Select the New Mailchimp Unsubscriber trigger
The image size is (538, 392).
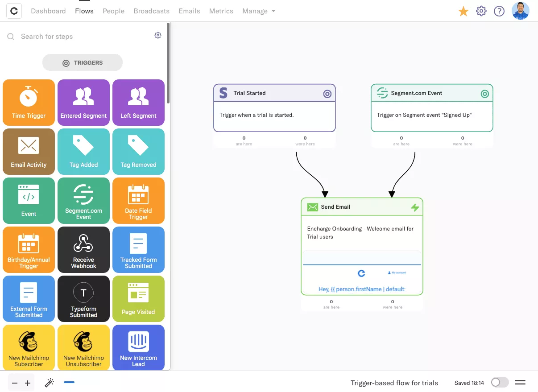click(x=83, y=347)
